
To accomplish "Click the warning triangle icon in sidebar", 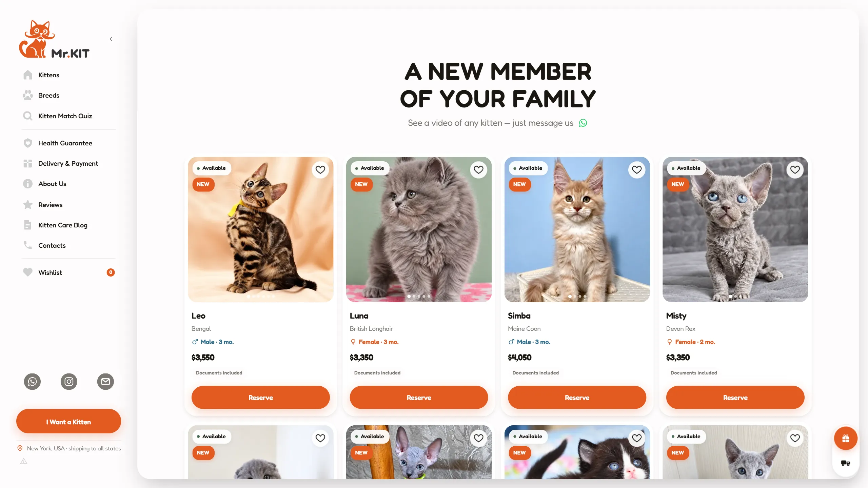I will coord(24,461).
